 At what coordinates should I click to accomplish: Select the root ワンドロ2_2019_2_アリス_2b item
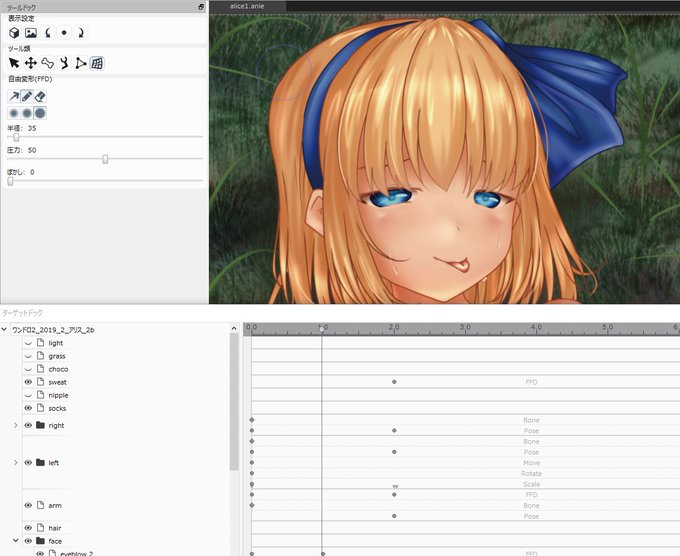53,330
